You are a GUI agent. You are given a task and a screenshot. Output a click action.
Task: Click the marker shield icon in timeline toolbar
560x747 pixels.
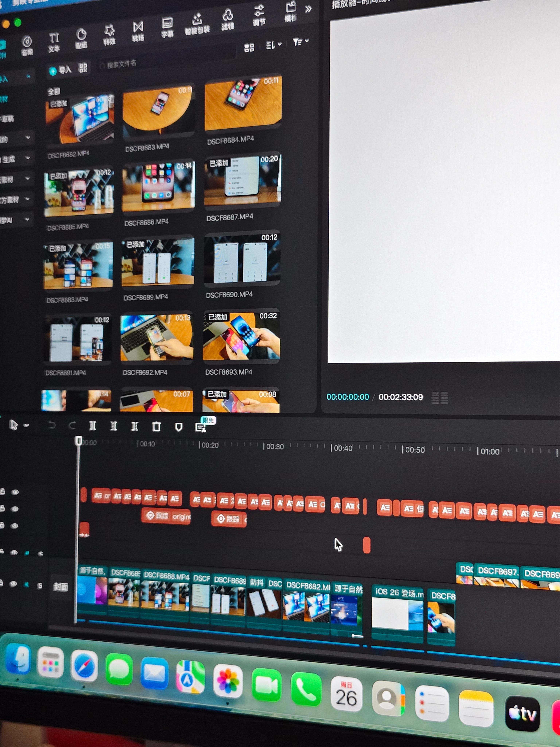tap(179, 427)
